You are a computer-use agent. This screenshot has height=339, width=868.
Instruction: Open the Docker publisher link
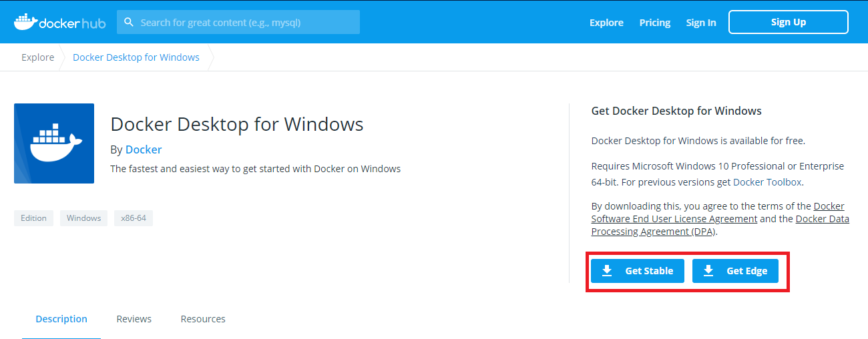[x=144, y=149]
